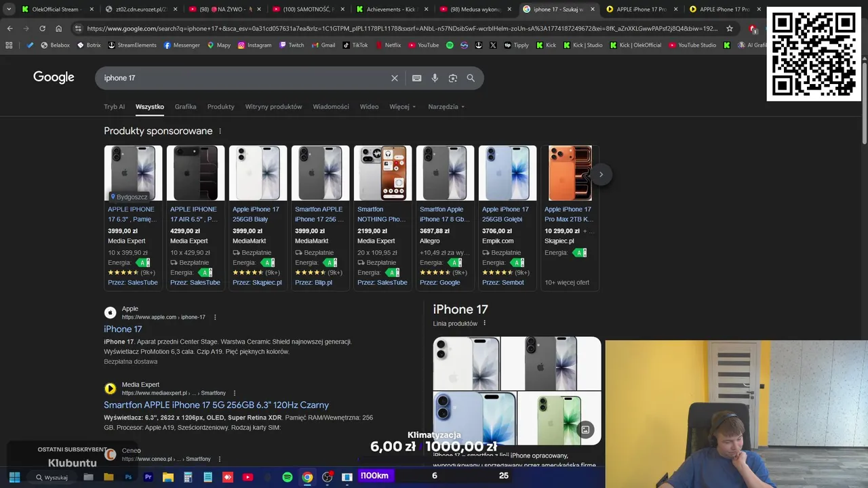Open the blue iPhone 17 256GB Gołębi thumbnail
The image size is (868, 488).
(507, 174)
